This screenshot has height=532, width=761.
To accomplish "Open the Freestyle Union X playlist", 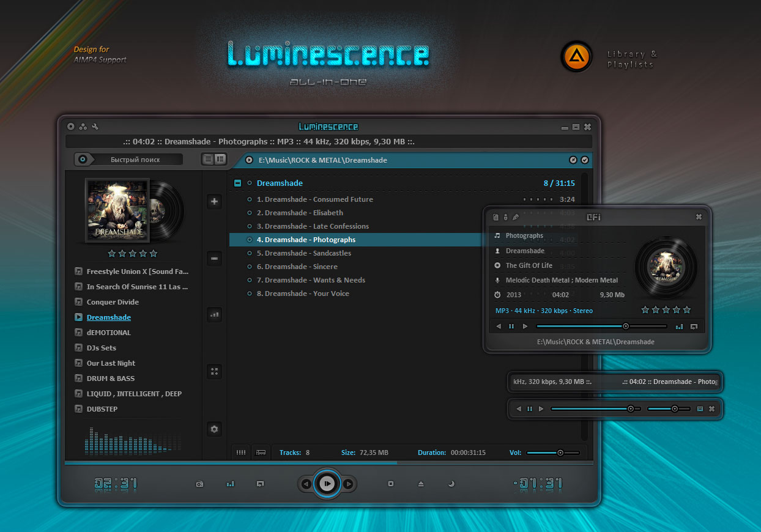I will (x=138, y=272).
